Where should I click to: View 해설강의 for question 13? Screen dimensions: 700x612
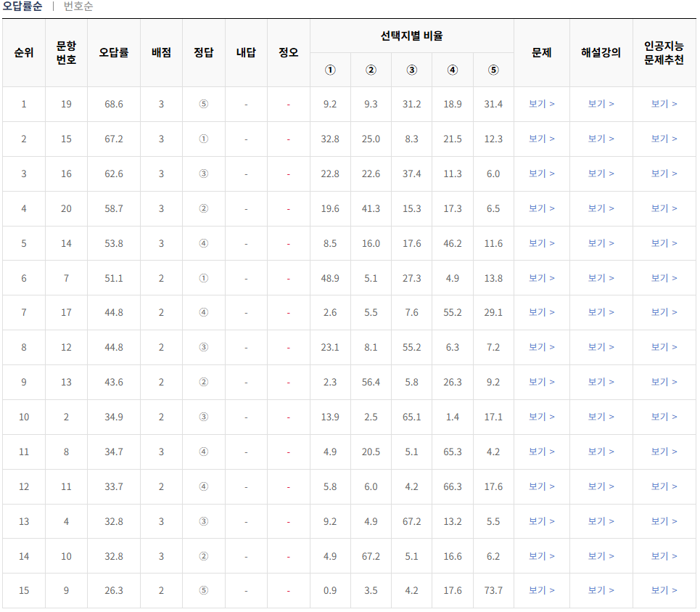tap(601, 382)
